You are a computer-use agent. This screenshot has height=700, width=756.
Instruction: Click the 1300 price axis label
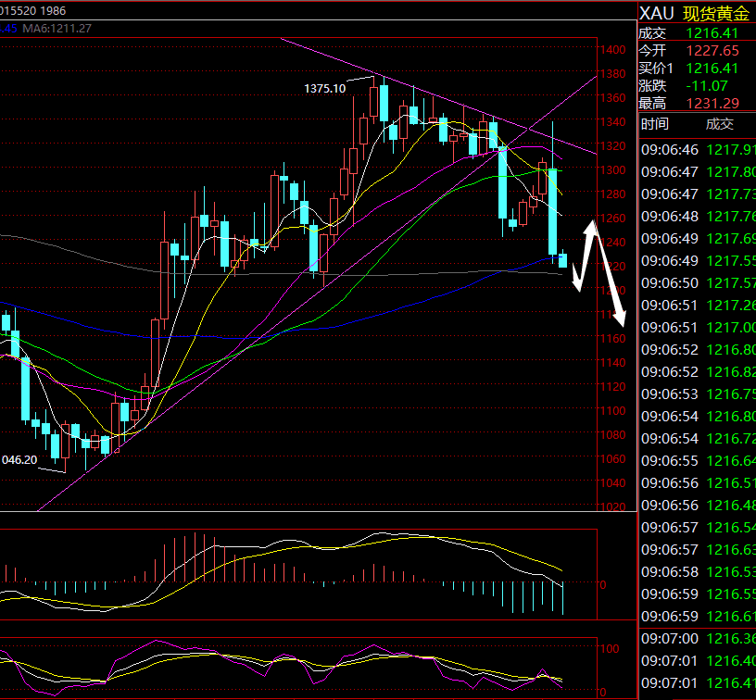coord(612,170)
